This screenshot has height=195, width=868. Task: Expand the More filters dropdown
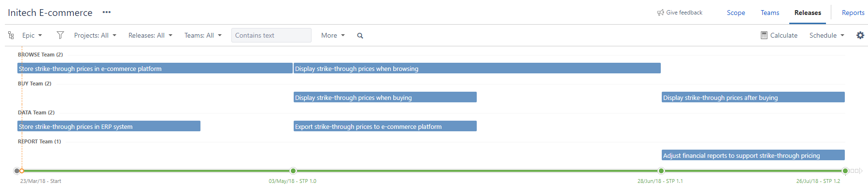(x=333, y=35)
